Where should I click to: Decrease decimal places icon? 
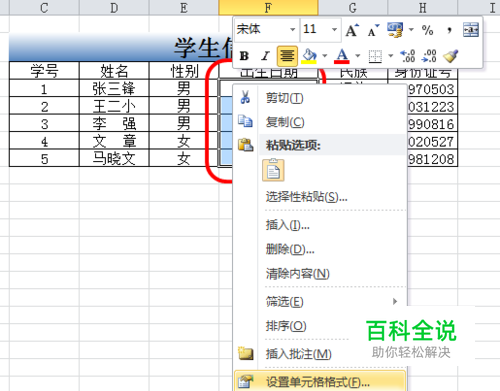[x=429, y=56]
